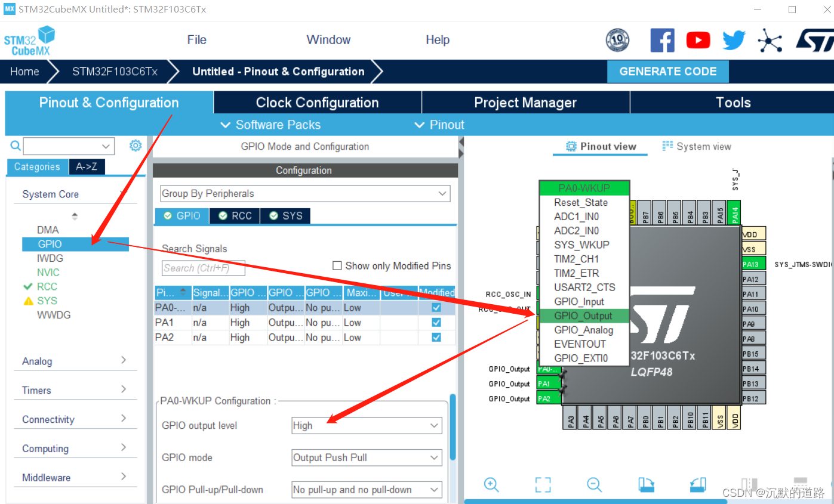The height and width of the screenshot is (504, 834).
Task: Open the Pinout dropdown menu
Action: 439,125
